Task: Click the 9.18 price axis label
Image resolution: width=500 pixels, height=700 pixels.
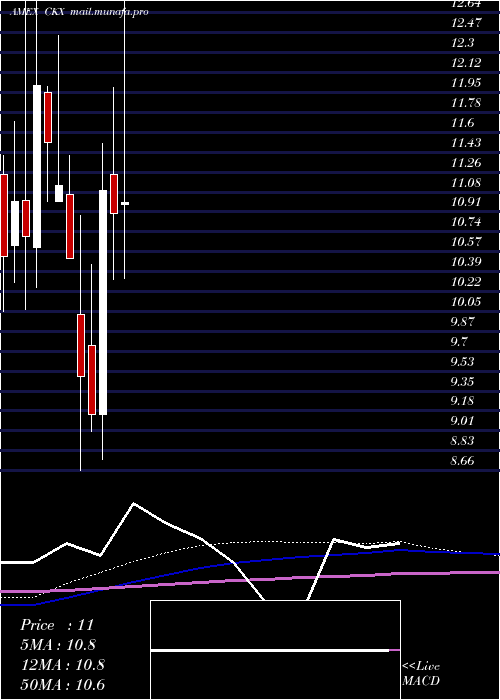Action: click(x=462, y=401)
